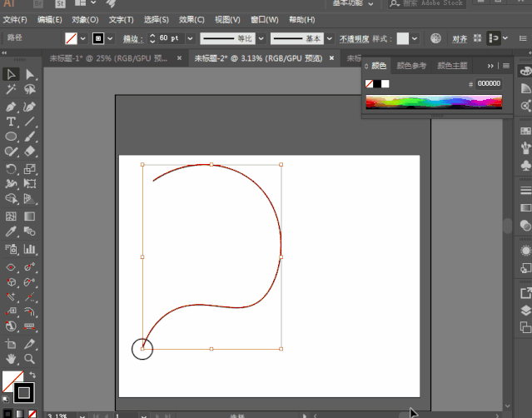Select the Free Transform tool
The image size is (532, 418).
[30, 183]
